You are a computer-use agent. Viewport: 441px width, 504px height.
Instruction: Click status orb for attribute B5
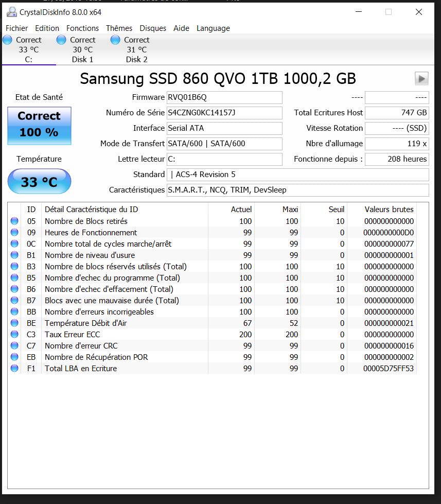(14, 277)
